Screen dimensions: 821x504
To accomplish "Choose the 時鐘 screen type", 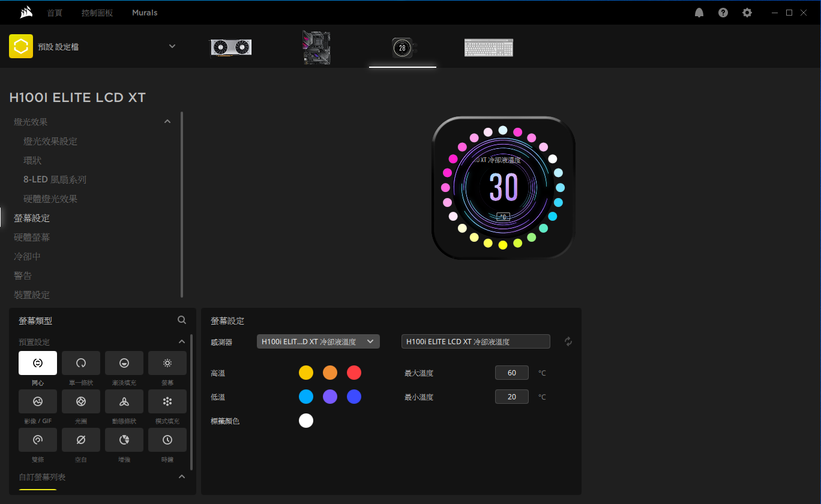I will 167,440.
